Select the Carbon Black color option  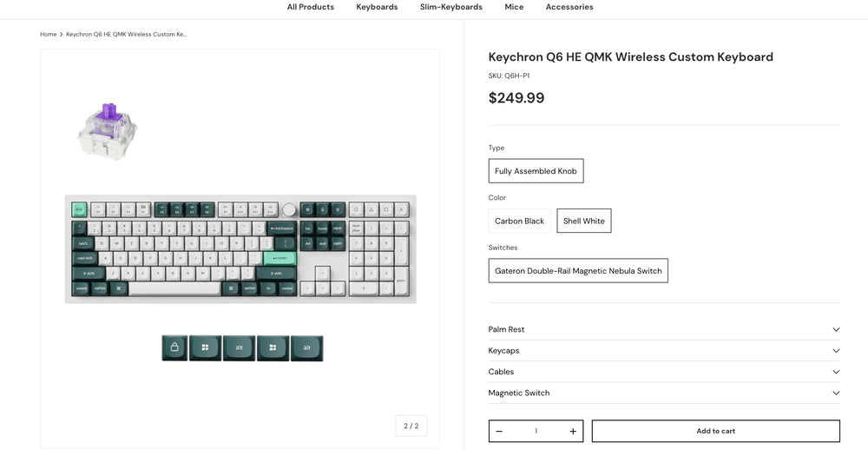click(x=520, y=221)
